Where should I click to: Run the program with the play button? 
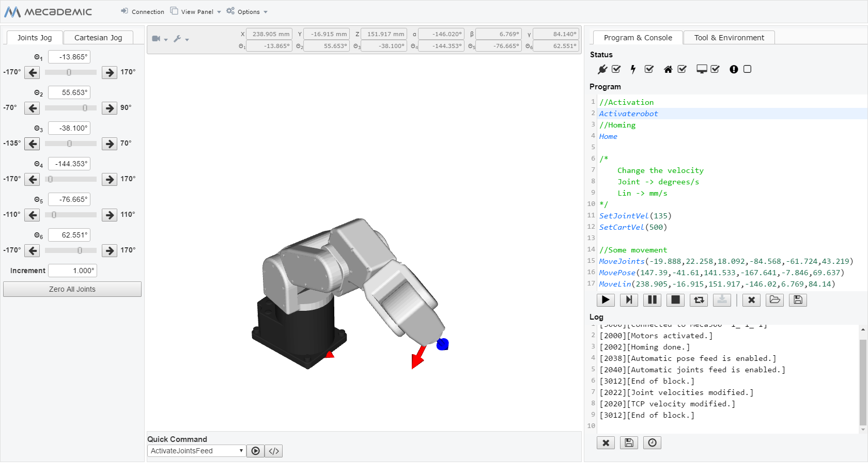click(x=606, y=300)
